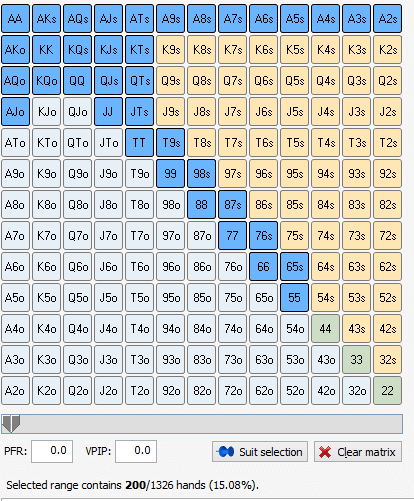Deselect the KQo hand cell
414x501 pixels.
pyautogui.click(x=46, y=81)
